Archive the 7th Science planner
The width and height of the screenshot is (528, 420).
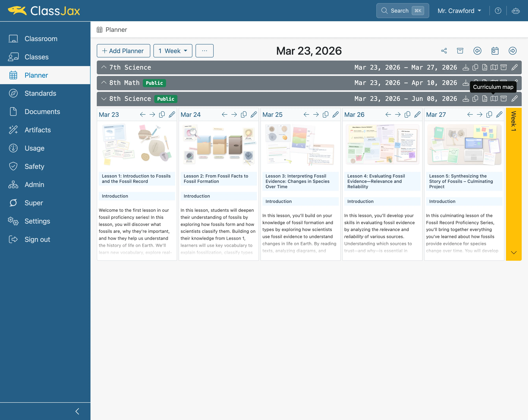504,67
